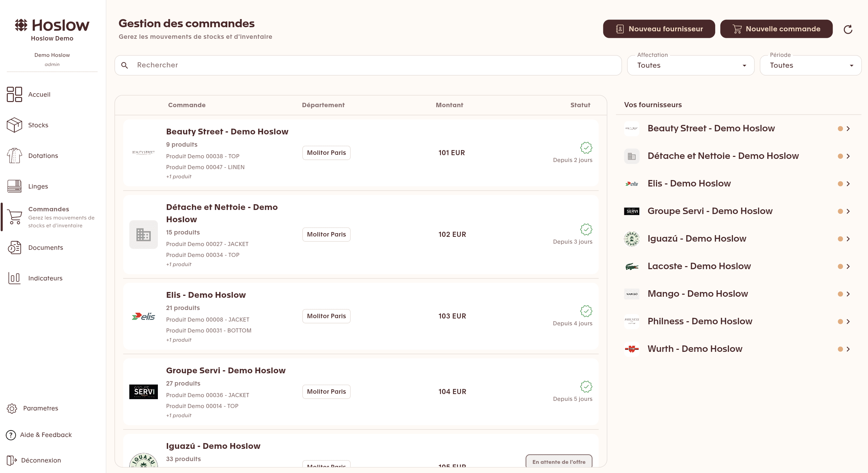Click the Beauty Street logo in orders list
The width and height of the screenshot is (868, 473).
click(144, 152)
